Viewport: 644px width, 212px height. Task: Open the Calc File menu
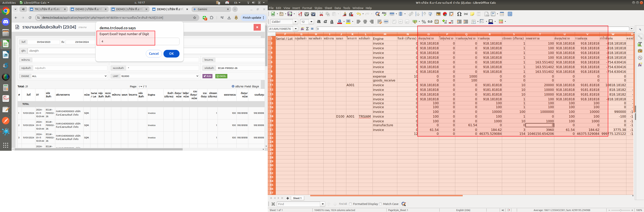pos(271,8)
